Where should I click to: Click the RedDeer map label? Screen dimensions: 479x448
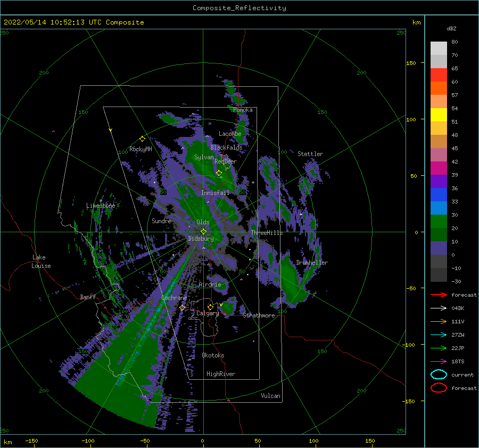[x=226, y=161]
